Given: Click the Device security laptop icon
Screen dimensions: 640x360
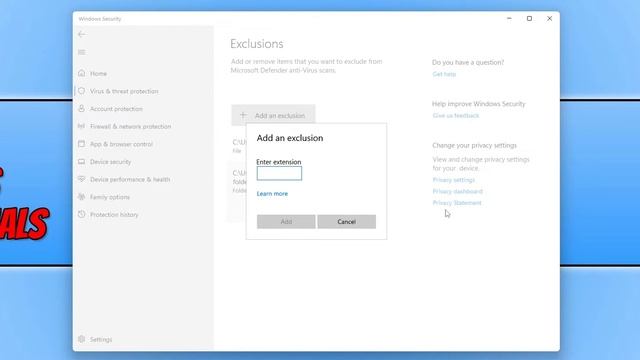Looking at the screenshot, I should pyautogui.click(x=82, y=162).
